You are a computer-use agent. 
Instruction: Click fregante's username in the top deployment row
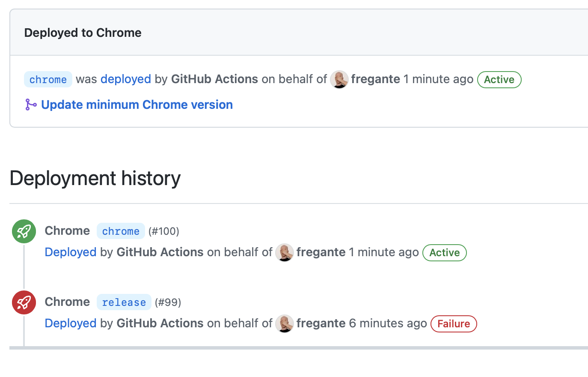point(375,79)
